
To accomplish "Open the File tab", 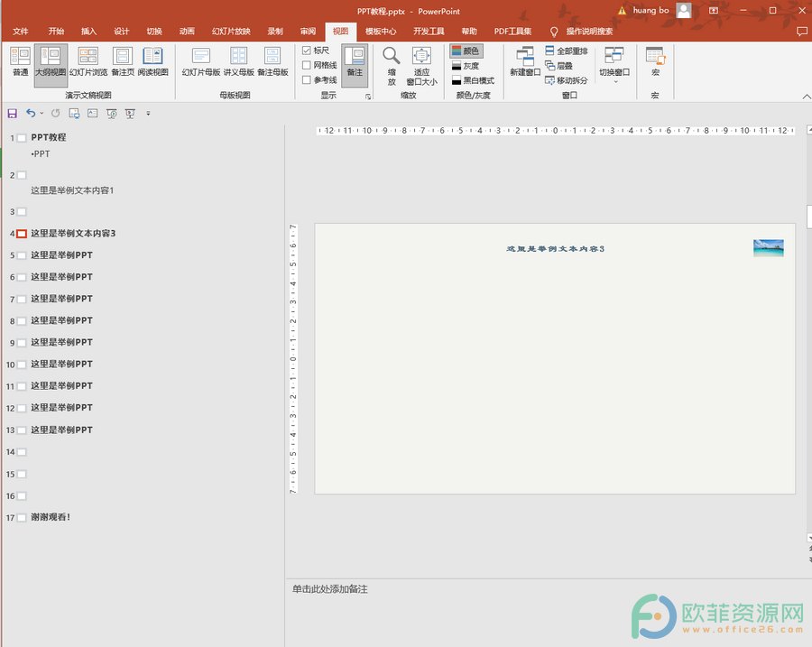I will click(x=20, y=32).
